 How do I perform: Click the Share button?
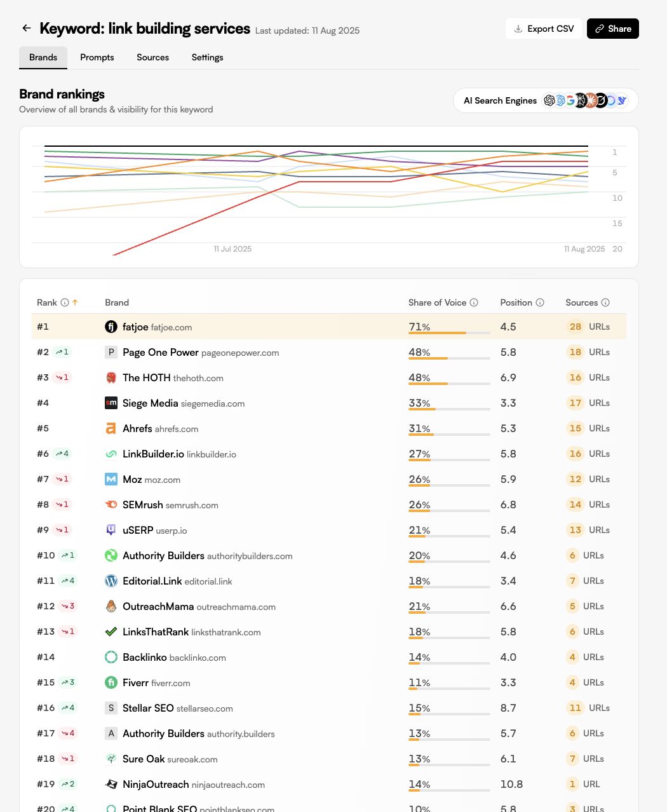point(613,29)
